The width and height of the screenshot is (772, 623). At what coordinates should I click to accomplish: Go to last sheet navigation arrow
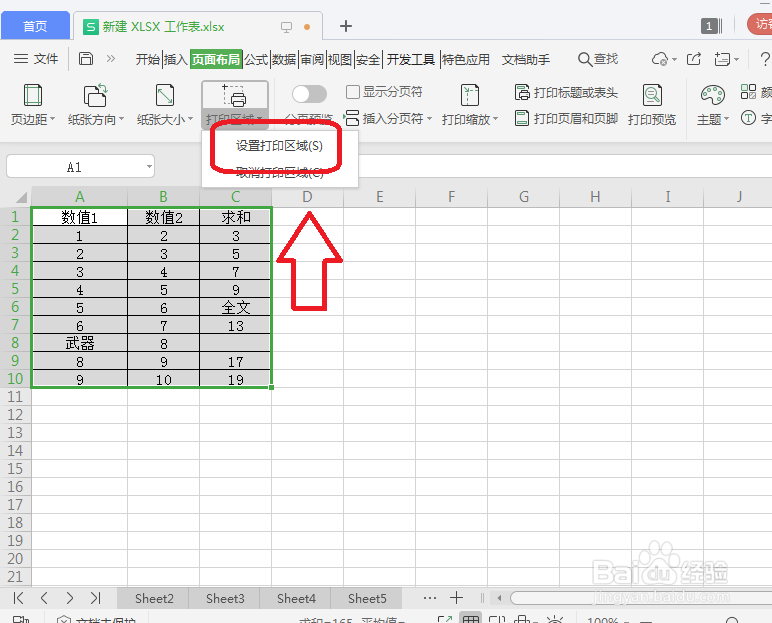click(95, 598)
